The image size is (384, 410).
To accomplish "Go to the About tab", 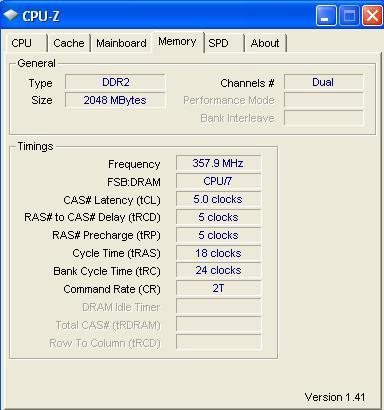I will point(265,43).
